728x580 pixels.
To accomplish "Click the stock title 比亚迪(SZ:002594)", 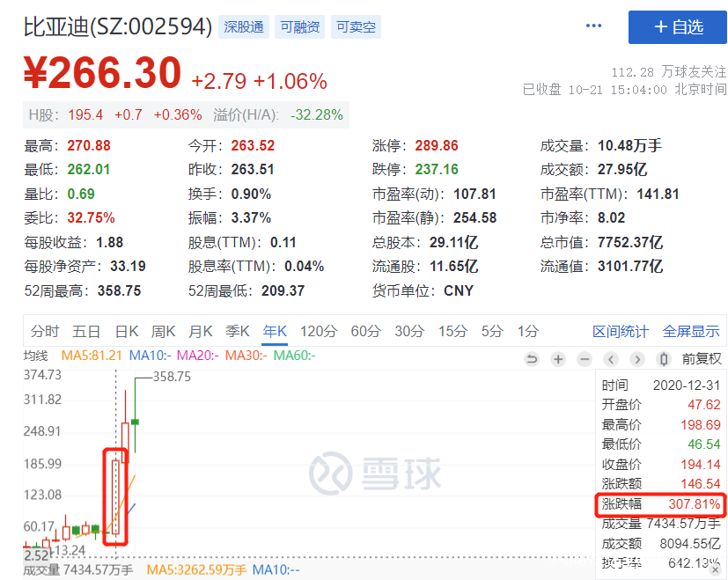I will coord(118,27).
